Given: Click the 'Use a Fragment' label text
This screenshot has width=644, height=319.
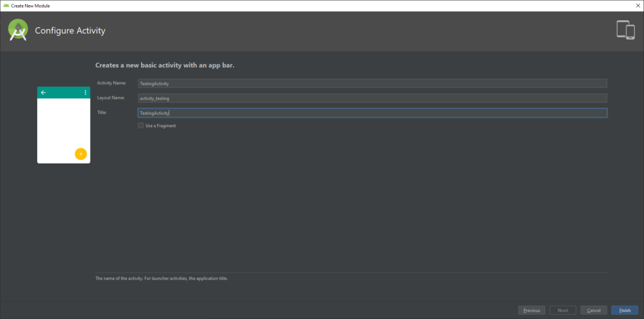Looking at the screenshot, I should point(160,126).
